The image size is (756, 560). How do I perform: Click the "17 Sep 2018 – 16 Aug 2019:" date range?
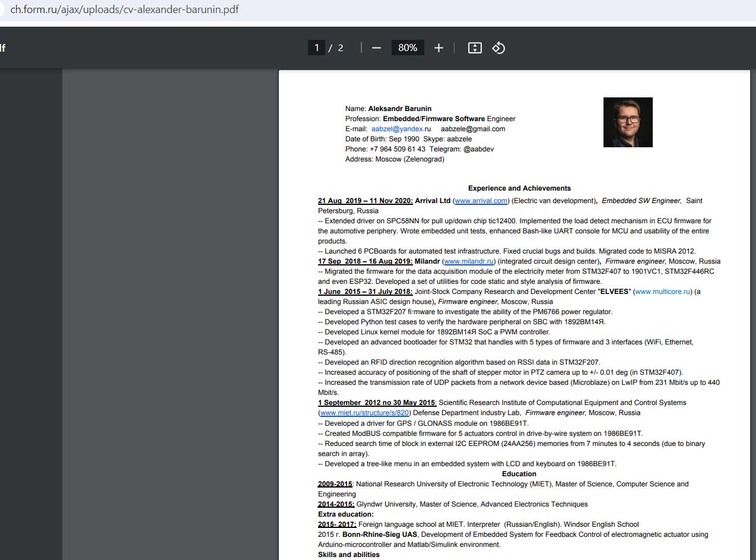365,261
